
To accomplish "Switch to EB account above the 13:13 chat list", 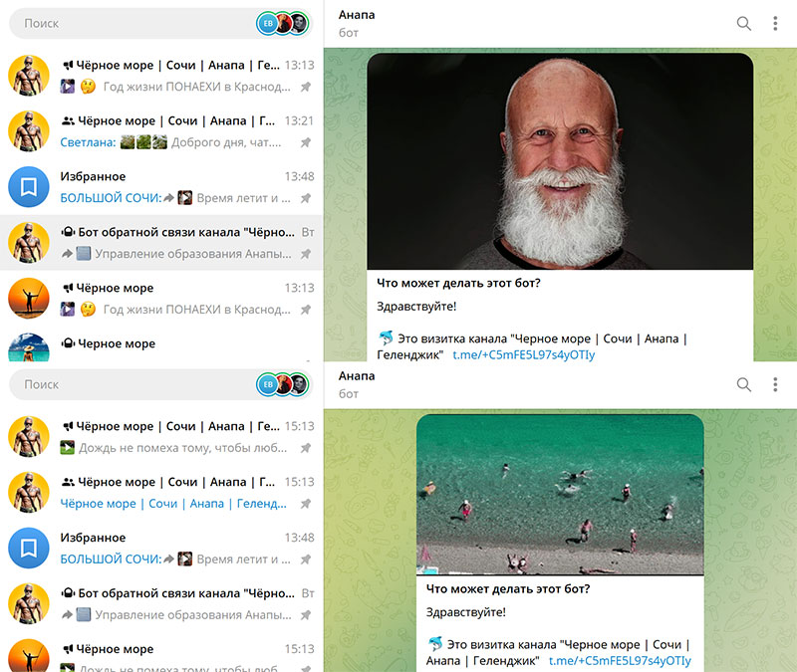I will (x=268, y=23).
